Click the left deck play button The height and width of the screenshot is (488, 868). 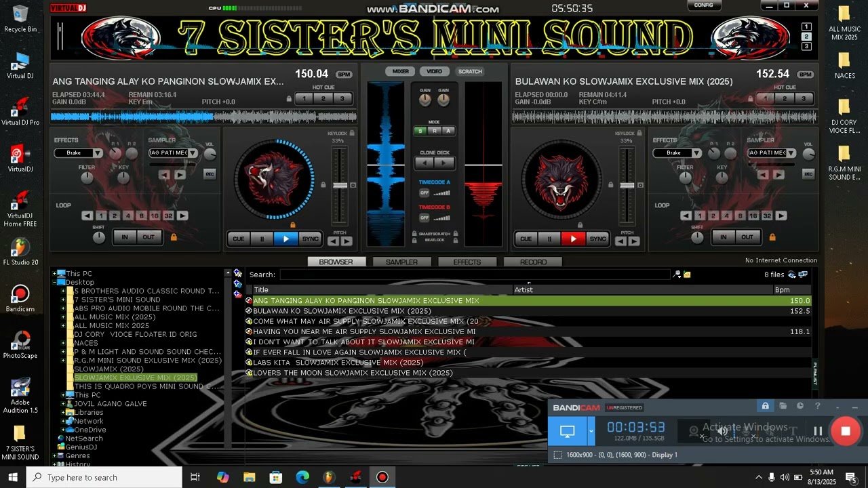(x=286, y=239)
